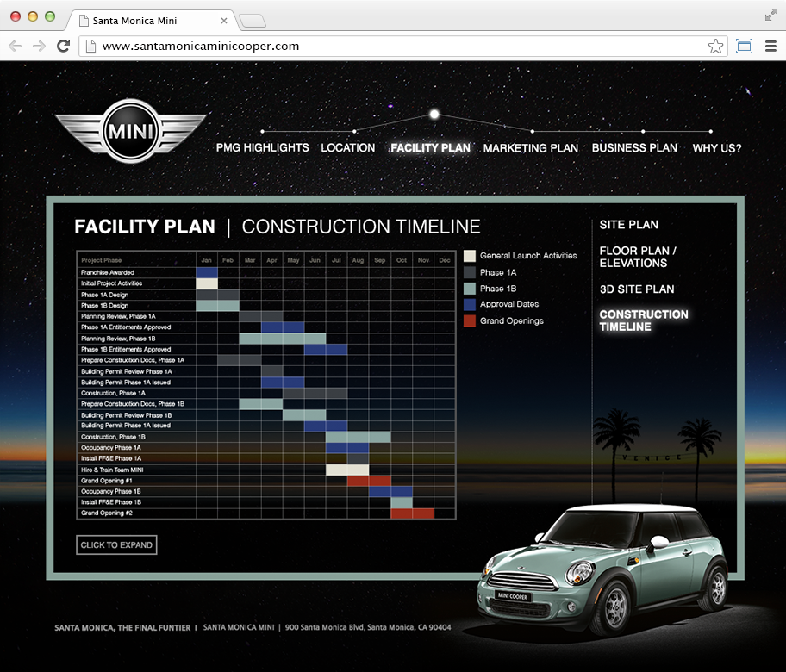786x672 pixels.
Task: Click the Franchise Awarded row label
Action: (x=107, y=272)
